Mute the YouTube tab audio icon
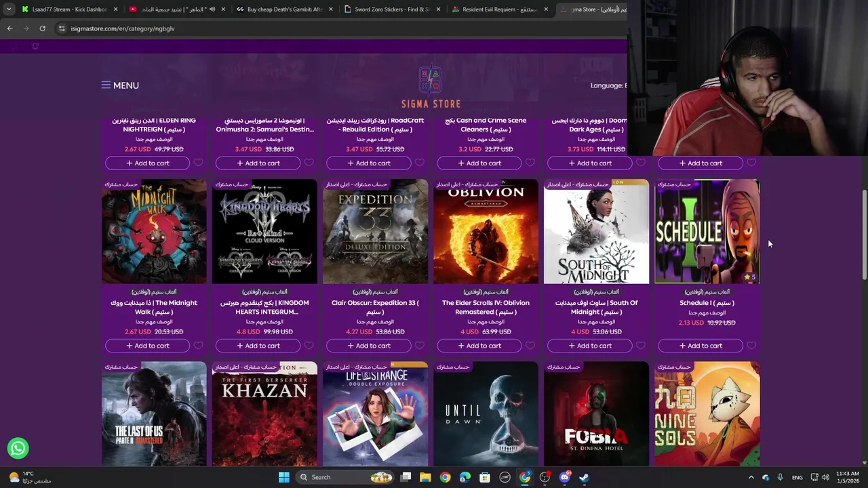This screenshot has height=488, width=868. point(212,9)
